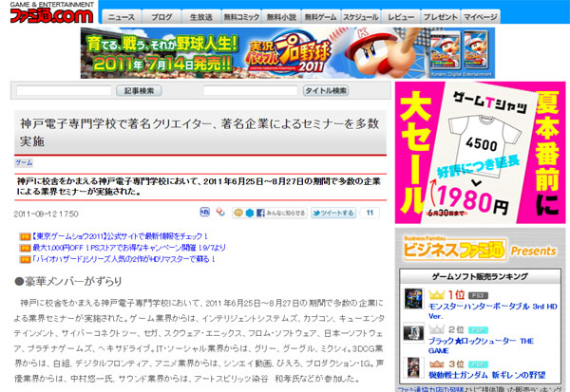Image resolution: width=570 pixels, height=392 pixels.
Task: Open the プレゼント tab
Action: [x=440, y=17]
